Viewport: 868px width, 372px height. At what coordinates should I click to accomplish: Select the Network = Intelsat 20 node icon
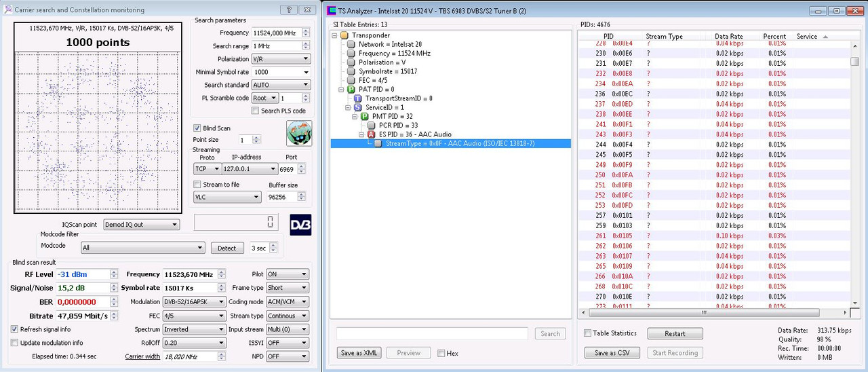pyautogui.click(x=351, y=44)
